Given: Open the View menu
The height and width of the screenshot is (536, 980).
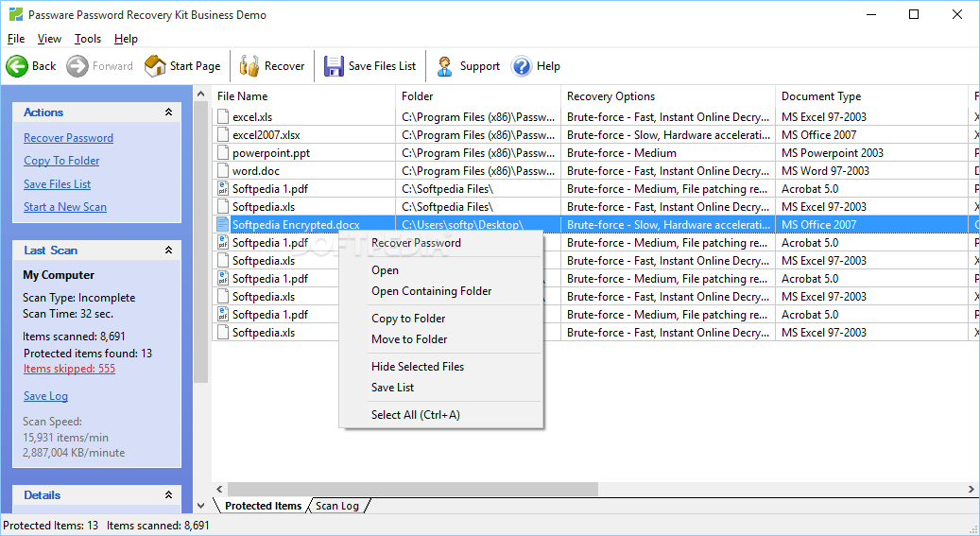Looking at the screenshot, I should (x=49, y=39).
